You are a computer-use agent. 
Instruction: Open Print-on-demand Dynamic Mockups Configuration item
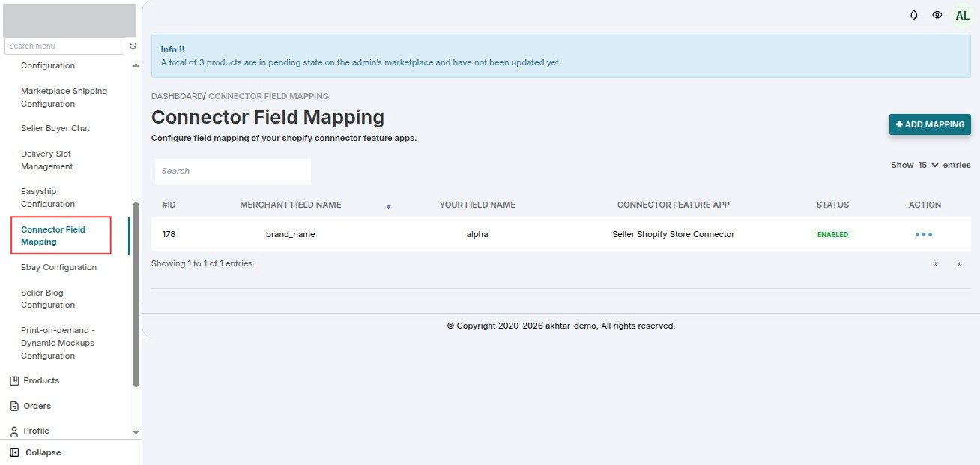(x=58, y=343)
